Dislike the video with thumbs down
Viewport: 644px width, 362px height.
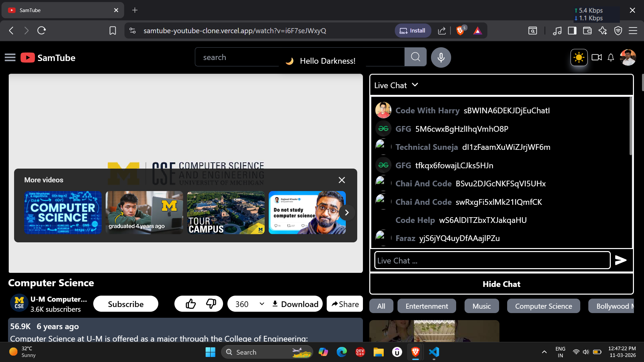[x=211, y=304]
